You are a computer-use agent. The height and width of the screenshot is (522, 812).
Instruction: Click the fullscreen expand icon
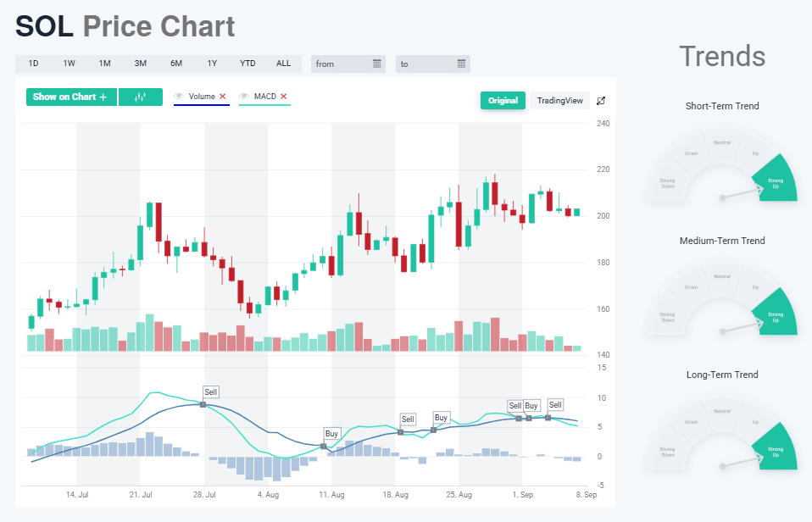click(x=601, y=101)
